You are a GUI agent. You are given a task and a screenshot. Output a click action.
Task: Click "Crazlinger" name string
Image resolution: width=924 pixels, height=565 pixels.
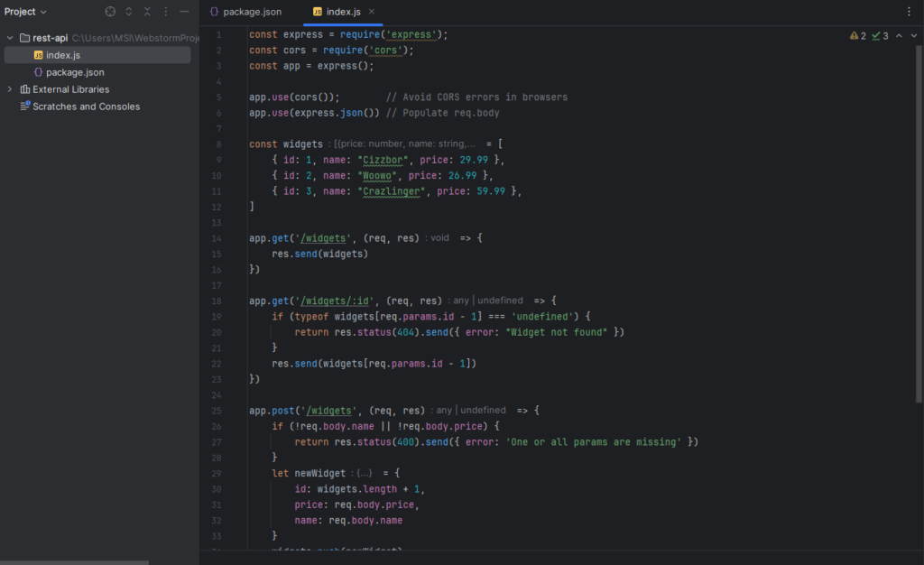[392, 191]
